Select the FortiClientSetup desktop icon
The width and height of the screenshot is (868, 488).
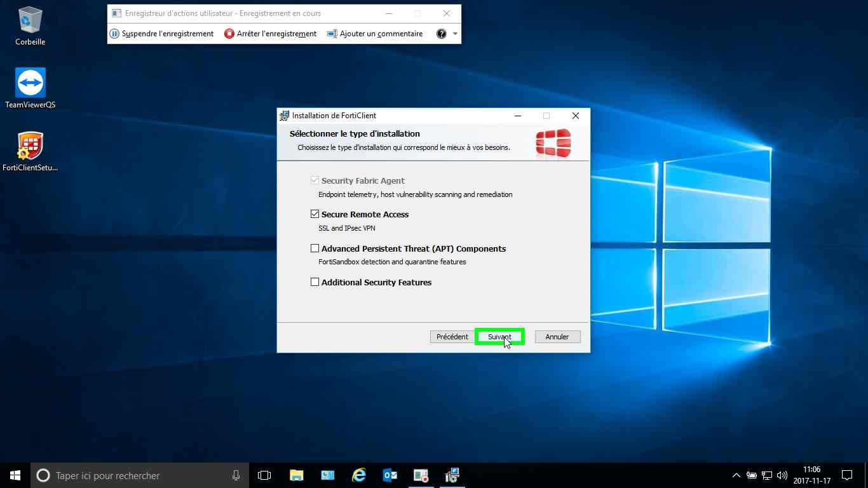point(31,151)
